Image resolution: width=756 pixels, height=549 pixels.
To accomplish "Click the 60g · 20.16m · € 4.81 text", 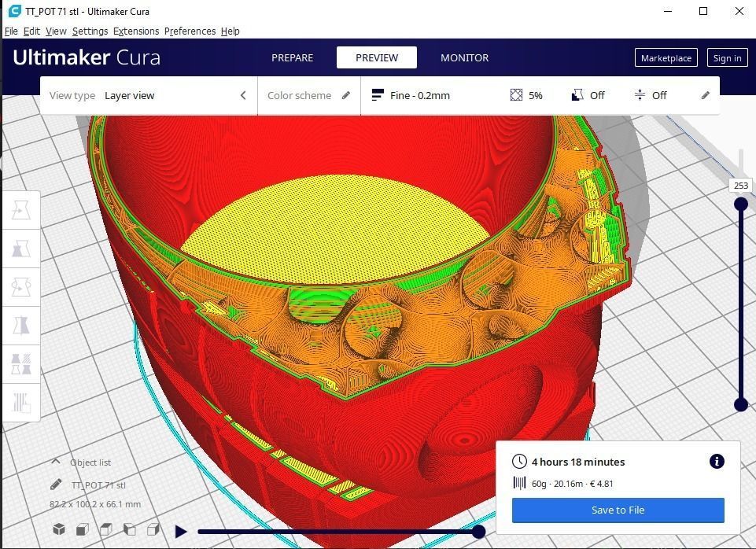I will [572, 484].
